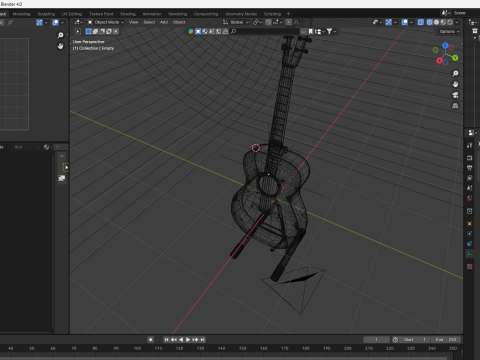Add a new workspace with plus button

pyautogui.click(x=288, y=14)
